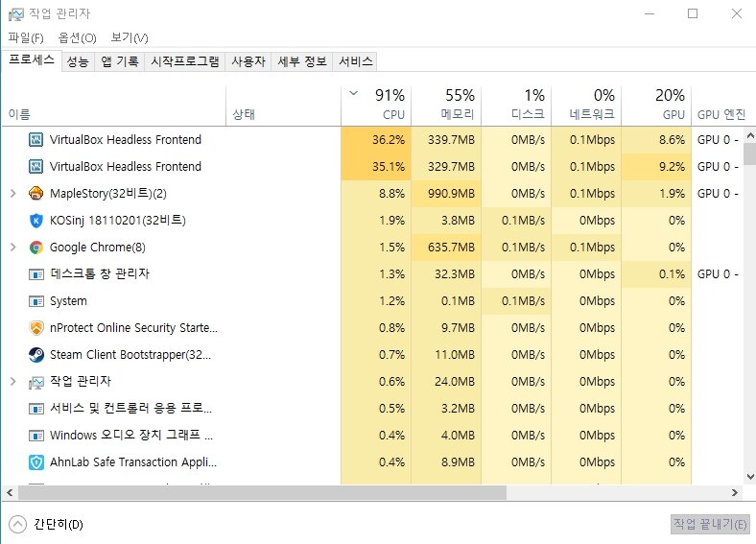The width and height of the screenshot is (756, 544).
Task: Select 'nProtect Online Security Starte...' process name
Action: [133, 328]
